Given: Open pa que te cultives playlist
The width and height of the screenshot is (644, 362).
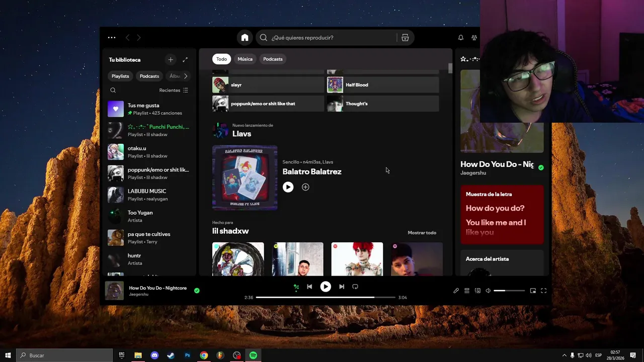Looking at the screenshot, I should click(x=149, y=238).
